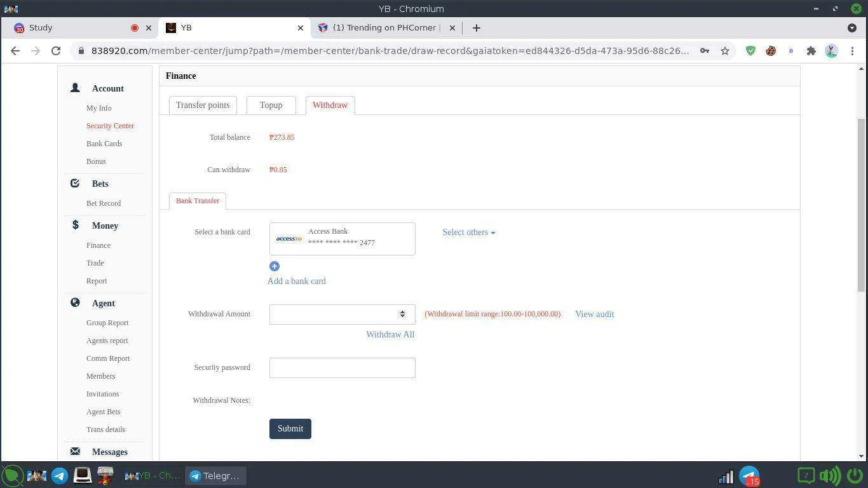This screenshot has height=488, width=868.
Task: Reload the current page
Action: click(x=56, y=51)
